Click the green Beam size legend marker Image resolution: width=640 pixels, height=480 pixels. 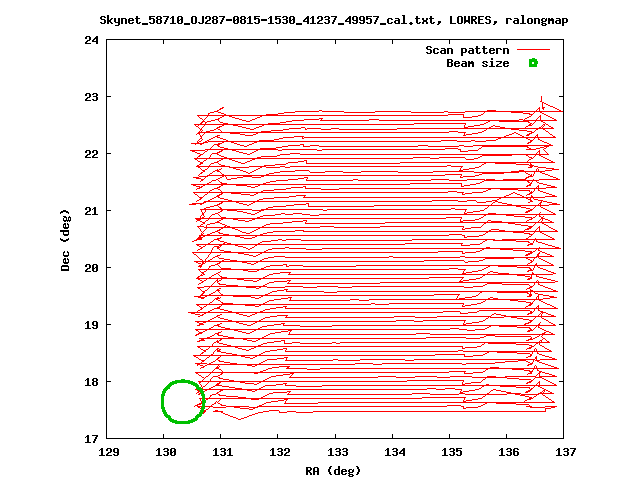(x=533, y=63)
